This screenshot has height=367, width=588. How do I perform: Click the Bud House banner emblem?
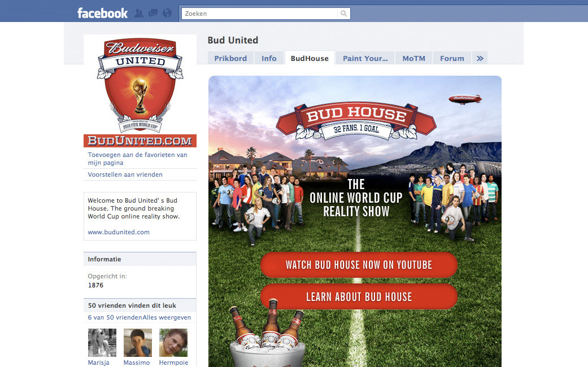pyautogui.click(x=356, y=120)
